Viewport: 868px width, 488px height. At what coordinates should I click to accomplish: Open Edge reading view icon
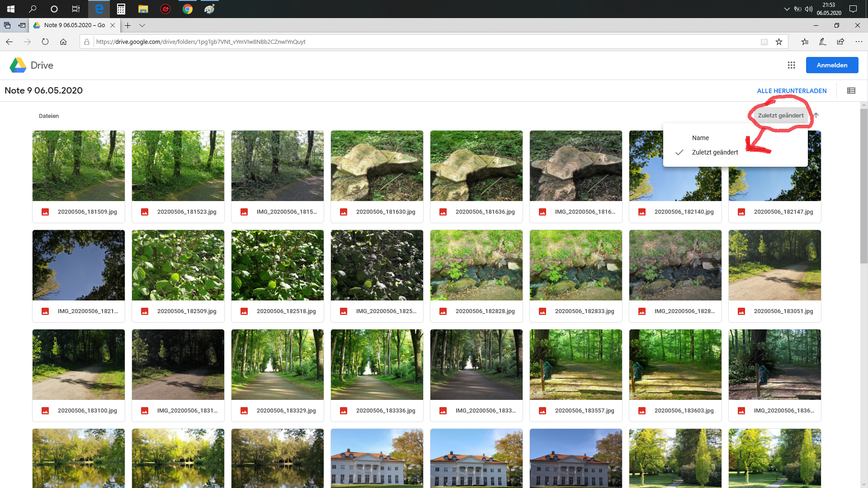[x=764, y=42]
